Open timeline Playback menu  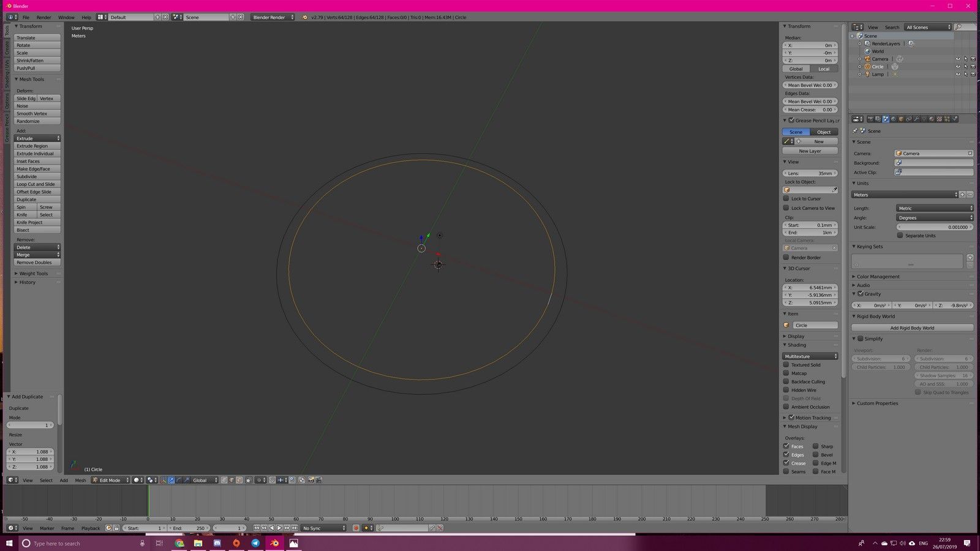coord(91,528)
